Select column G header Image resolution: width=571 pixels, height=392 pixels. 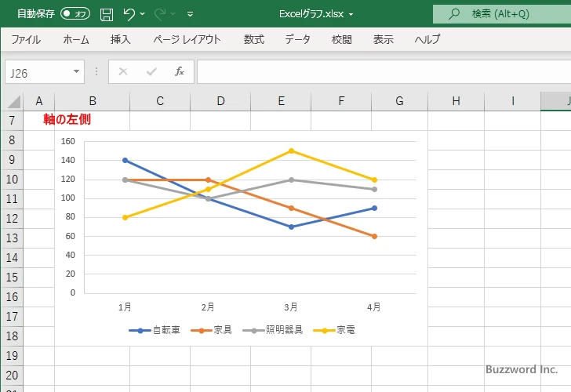tap(399, 101)
